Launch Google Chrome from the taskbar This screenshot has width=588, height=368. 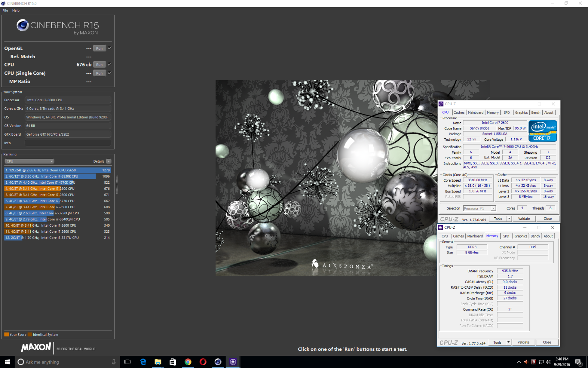(188, 362)
